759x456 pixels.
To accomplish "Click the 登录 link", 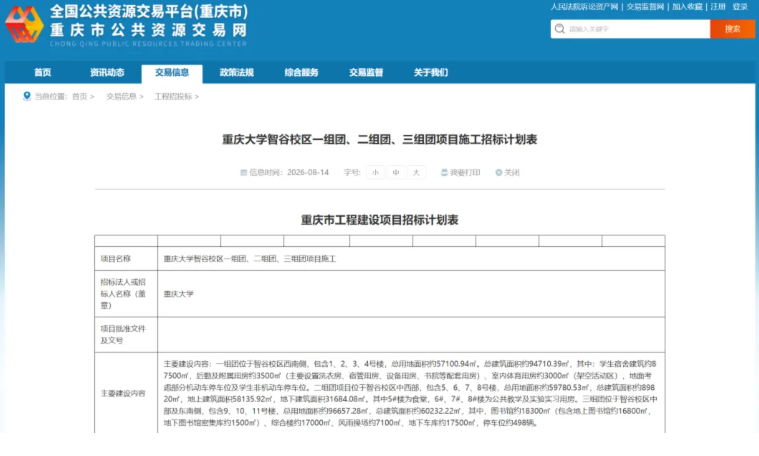I will click(740, 7).
